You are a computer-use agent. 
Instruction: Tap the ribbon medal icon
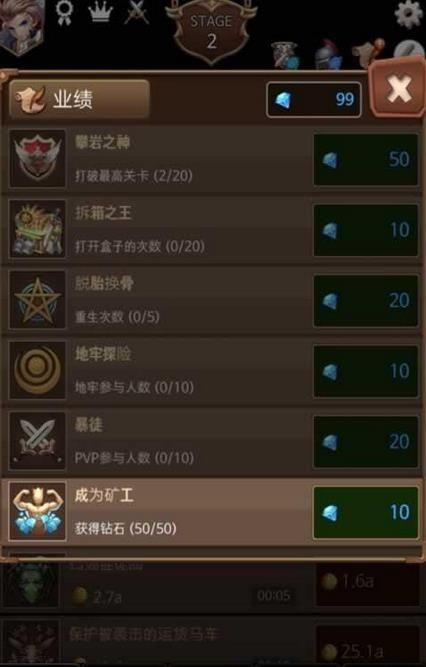pos(64,13)
